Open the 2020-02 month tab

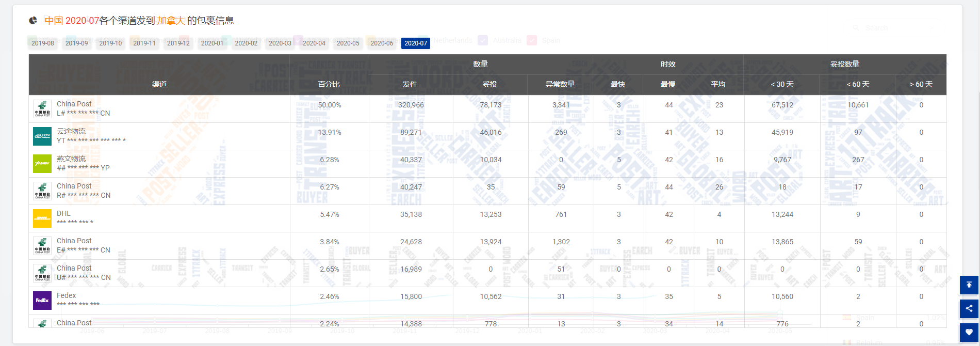click(x=246, y=43)
